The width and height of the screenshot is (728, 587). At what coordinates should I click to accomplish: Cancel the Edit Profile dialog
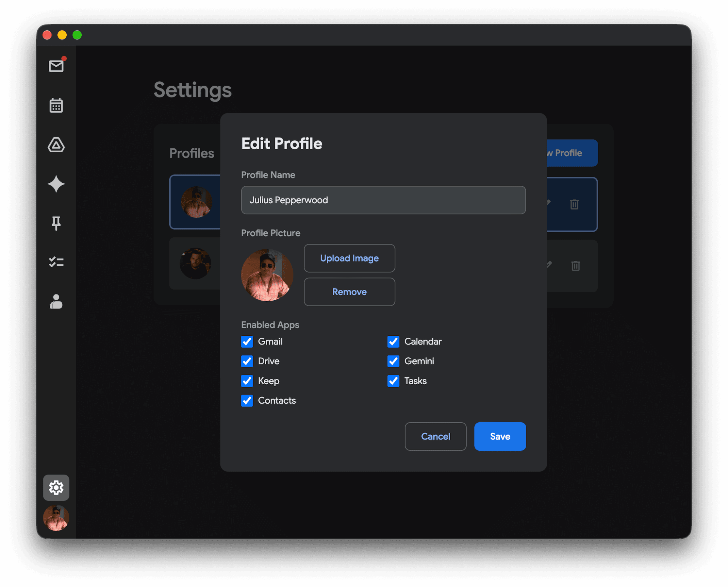(436, 437)
